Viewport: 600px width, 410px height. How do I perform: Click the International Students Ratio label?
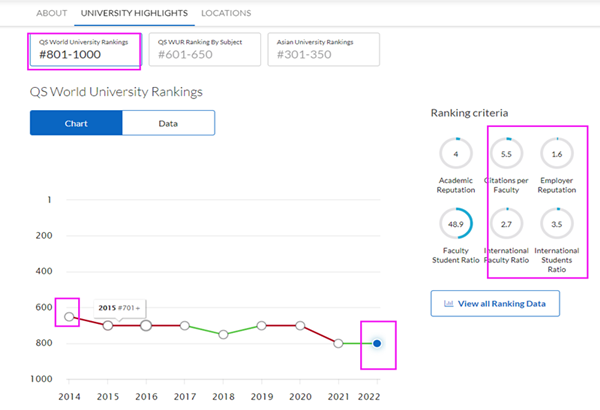point(557,260)
